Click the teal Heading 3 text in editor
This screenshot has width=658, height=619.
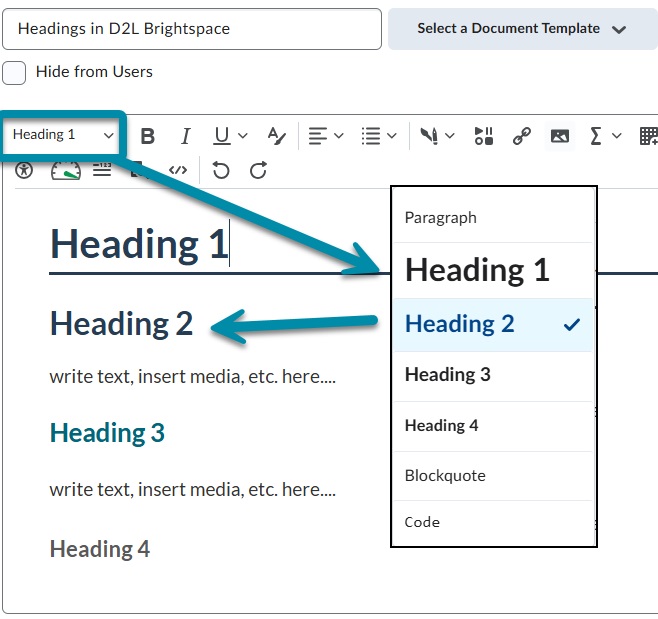[107, 433]
